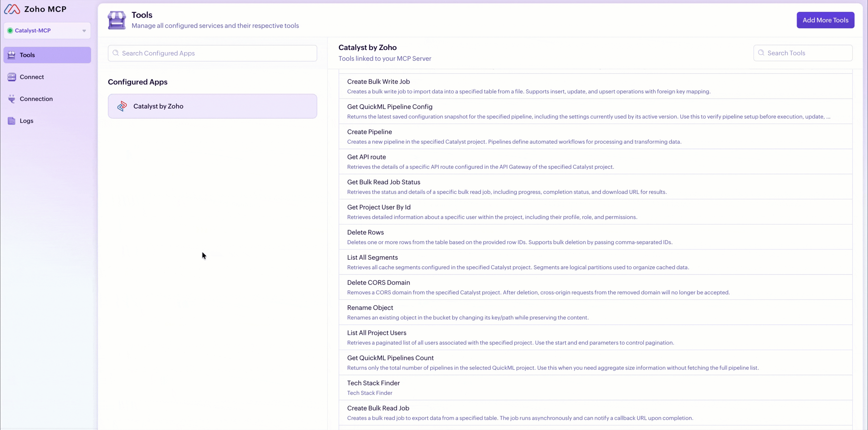
Task: Select Catalyst by Zoho configured app card
Action: (x=212, y=106)
